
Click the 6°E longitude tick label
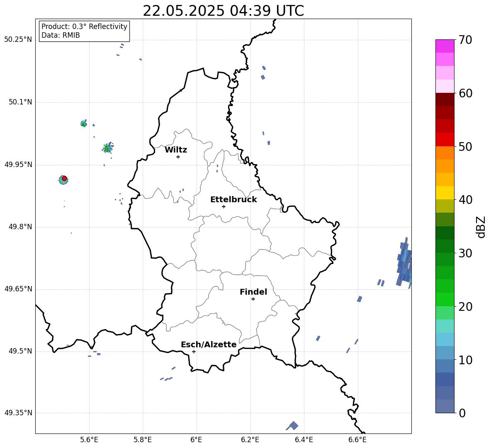[196, 440]
